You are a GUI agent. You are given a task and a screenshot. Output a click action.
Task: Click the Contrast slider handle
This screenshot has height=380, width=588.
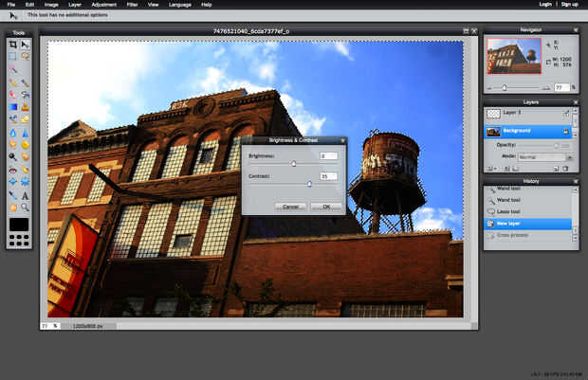[x=309, y=184]
